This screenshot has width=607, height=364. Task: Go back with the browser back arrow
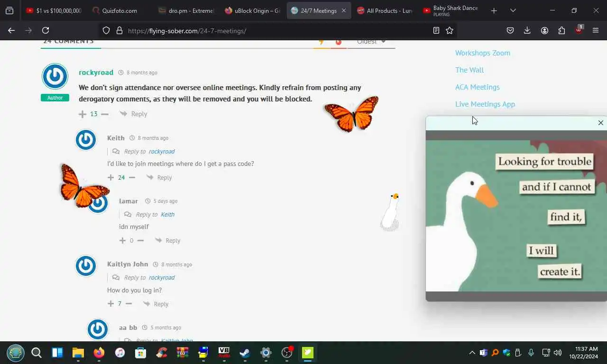point(11,30)
